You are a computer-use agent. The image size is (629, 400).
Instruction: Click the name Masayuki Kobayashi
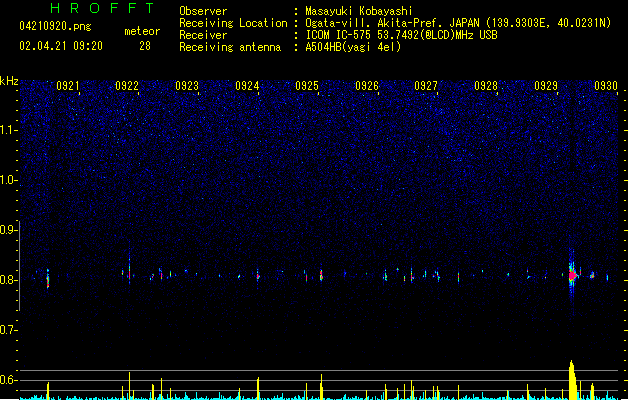point(358,11)
